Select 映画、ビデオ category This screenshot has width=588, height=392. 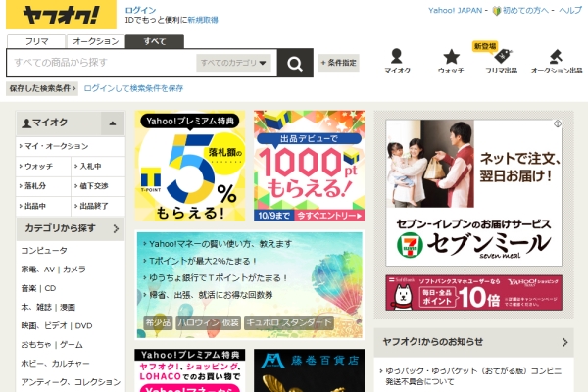click(x=44, y=325)
